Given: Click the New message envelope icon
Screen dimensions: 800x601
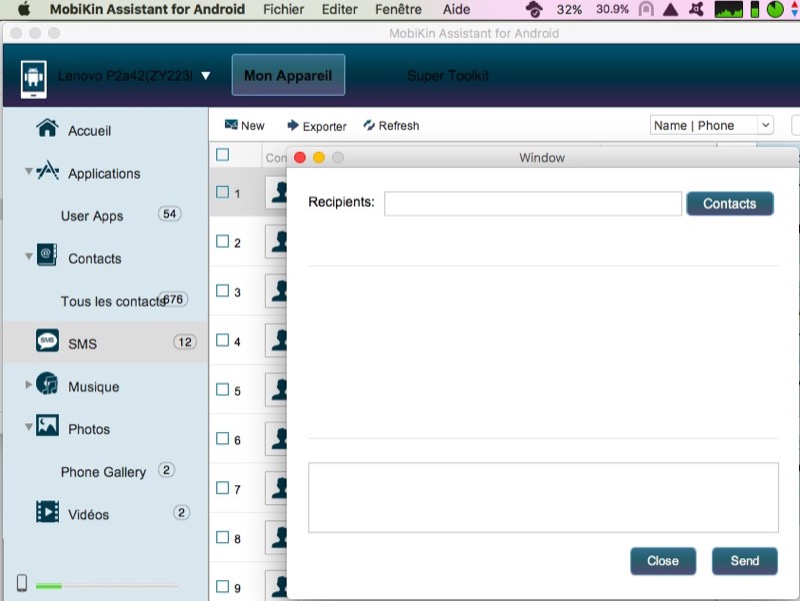Looking at the screenshot, I should coord(231,125).
